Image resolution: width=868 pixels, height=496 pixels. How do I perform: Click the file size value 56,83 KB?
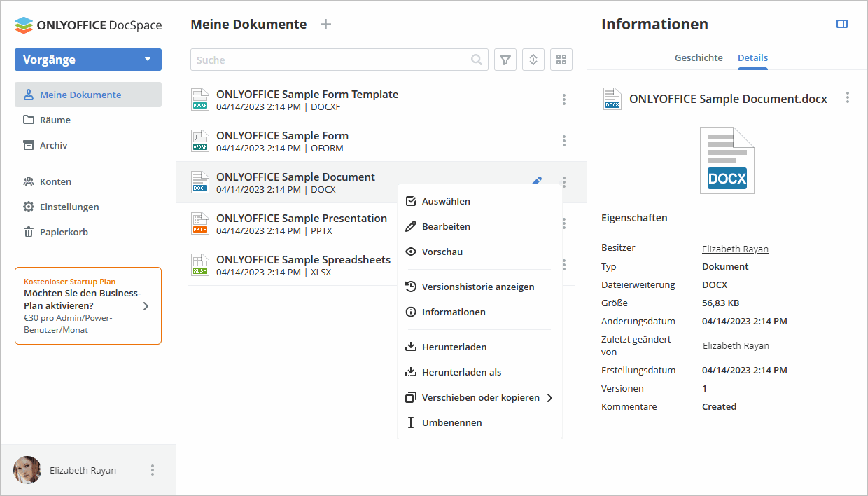coord(721,303)
